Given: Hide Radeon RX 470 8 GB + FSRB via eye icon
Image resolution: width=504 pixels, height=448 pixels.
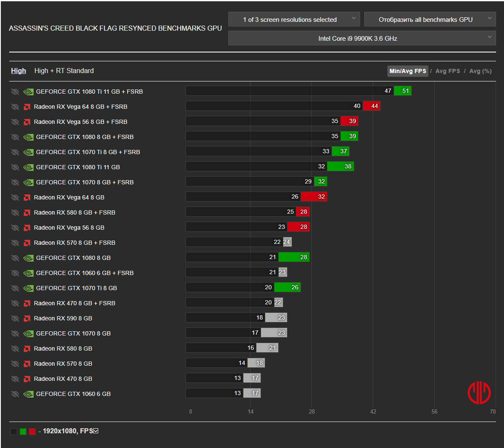Looking at the screenshot, I should coord(15,303).
